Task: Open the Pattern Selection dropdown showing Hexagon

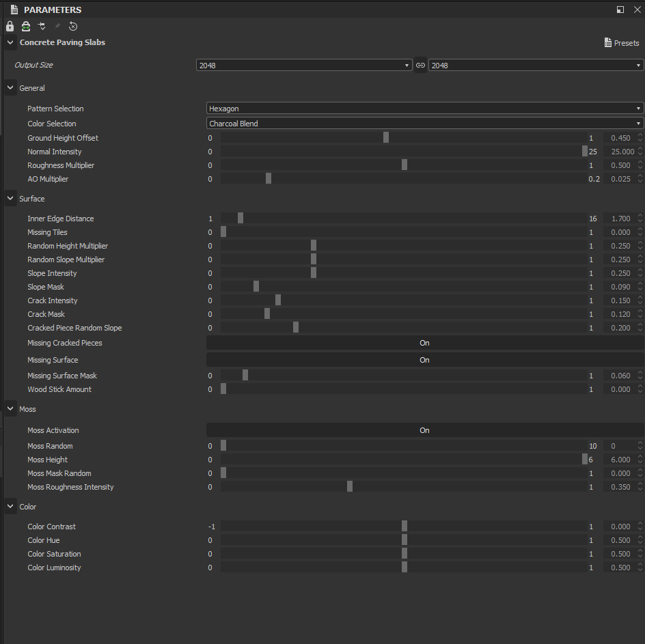Action: tap(425, 108)
